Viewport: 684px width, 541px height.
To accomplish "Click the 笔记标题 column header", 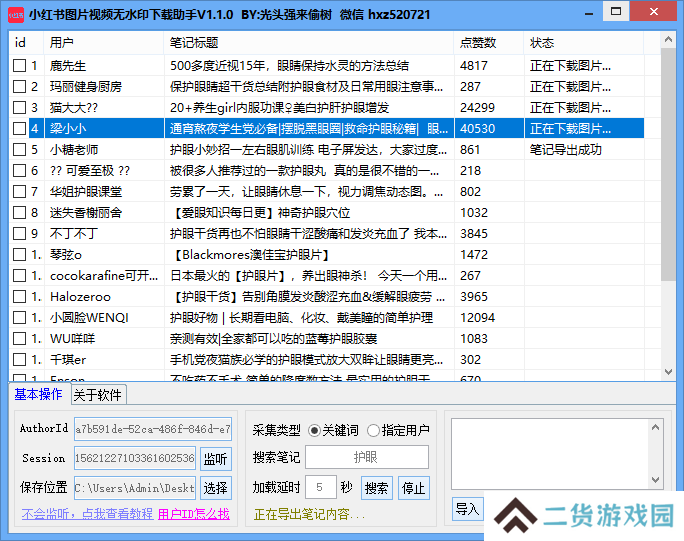I will point(309,43).
